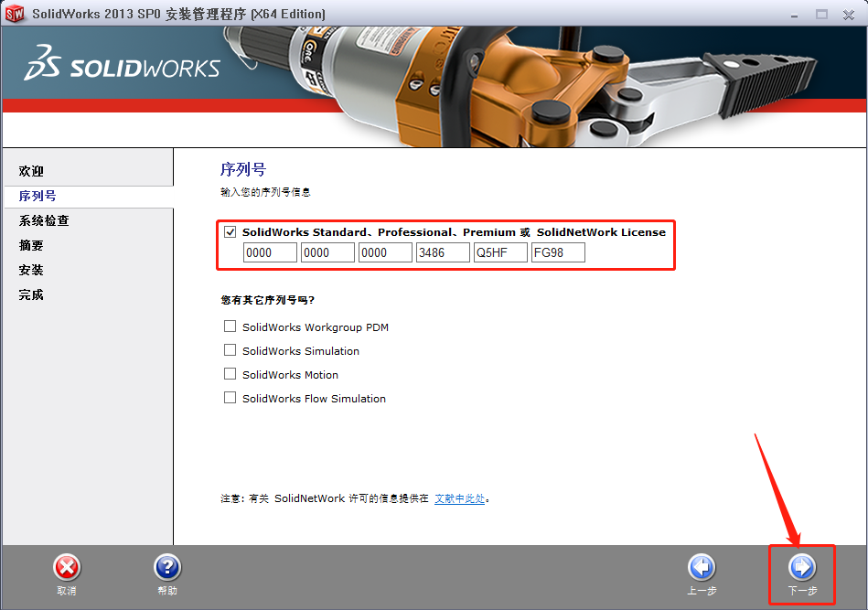Click the red Cancel (取消) icon
Viewport: 868px width, 610px height.
pyautogui.click(x=67, y=567)
